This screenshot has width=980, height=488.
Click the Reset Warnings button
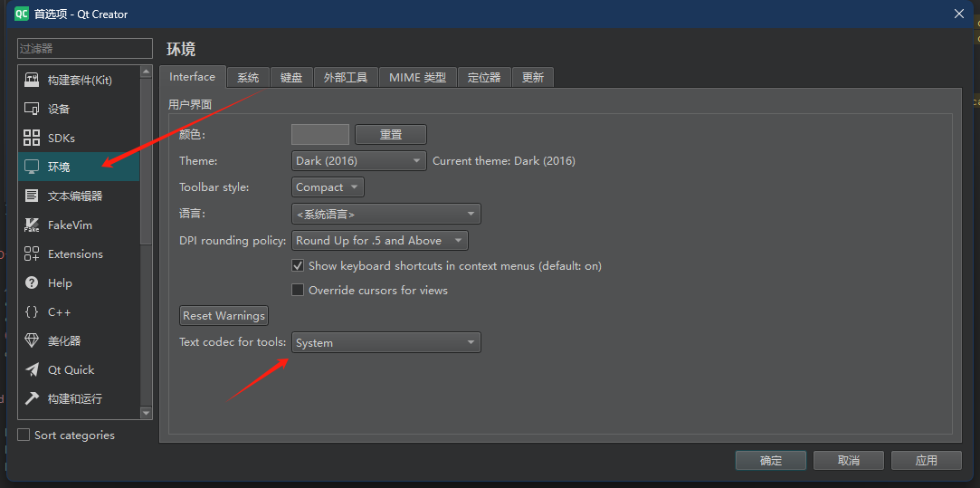[x=224, y=315]
